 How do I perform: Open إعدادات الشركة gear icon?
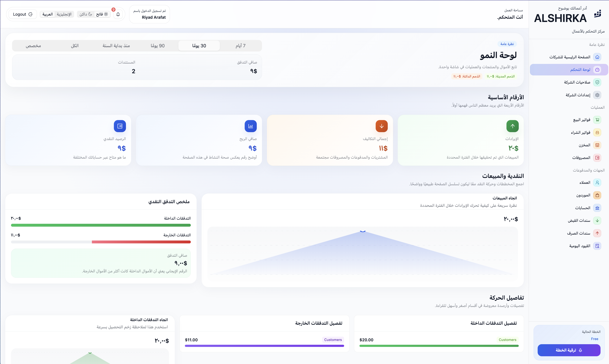pos(597,95)
